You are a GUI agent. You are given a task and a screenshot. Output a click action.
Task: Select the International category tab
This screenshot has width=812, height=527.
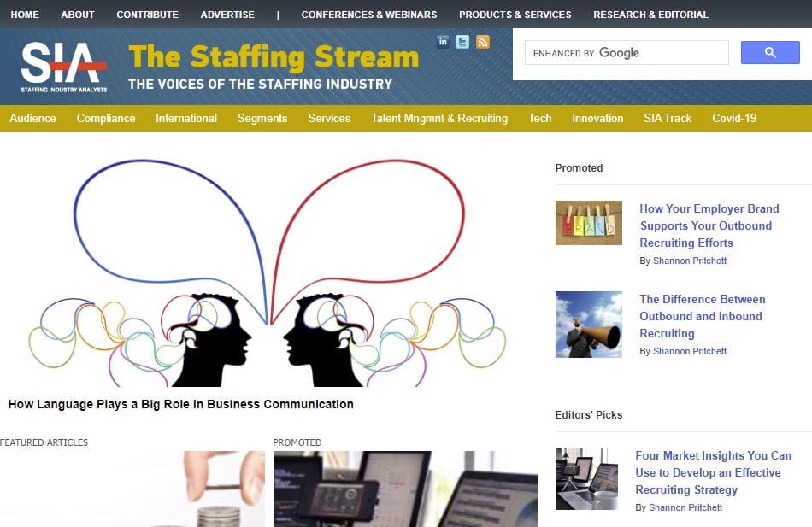186,118
